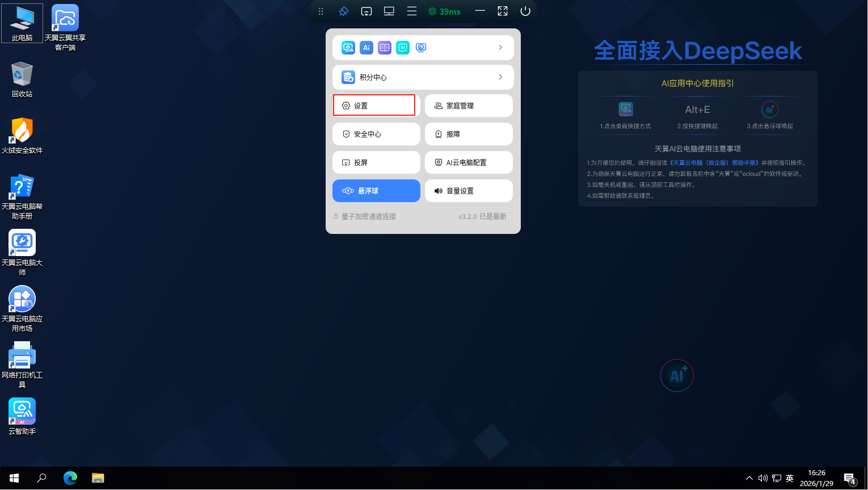Open 积分中心 from the panel
868x490 pixels.
tap(423, 77)
